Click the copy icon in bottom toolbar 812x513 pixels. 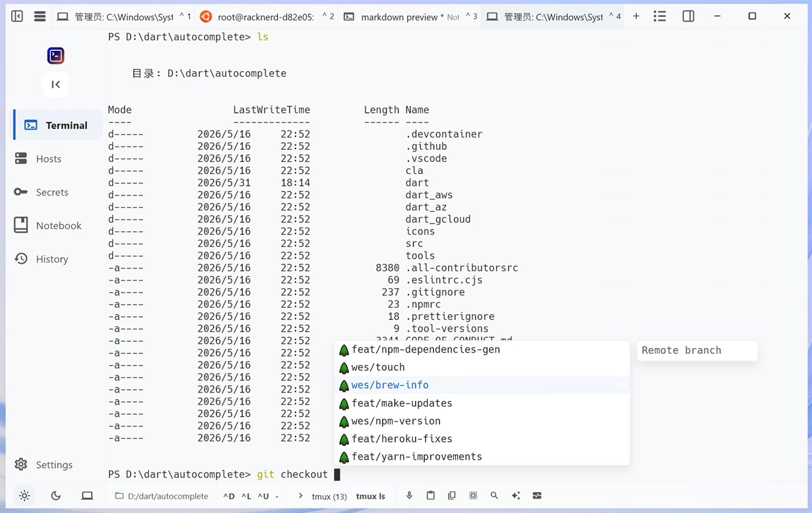(452, 495)
